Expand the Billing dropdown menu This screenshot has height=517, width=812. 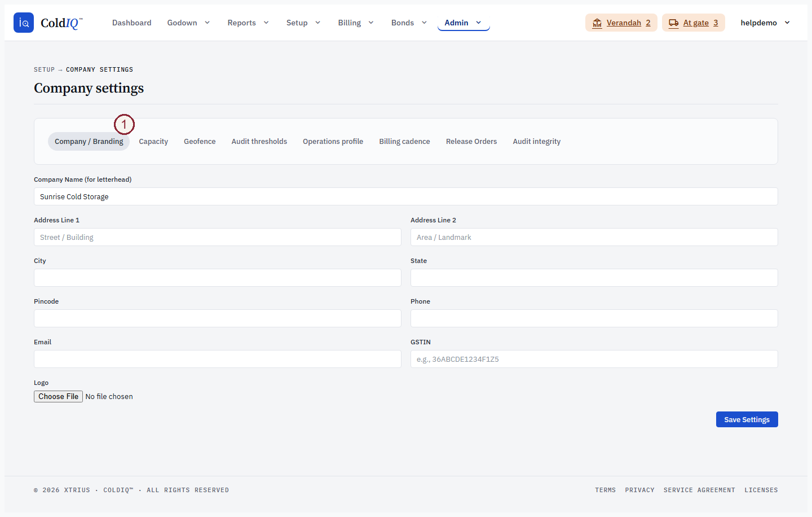click(356, 23)
